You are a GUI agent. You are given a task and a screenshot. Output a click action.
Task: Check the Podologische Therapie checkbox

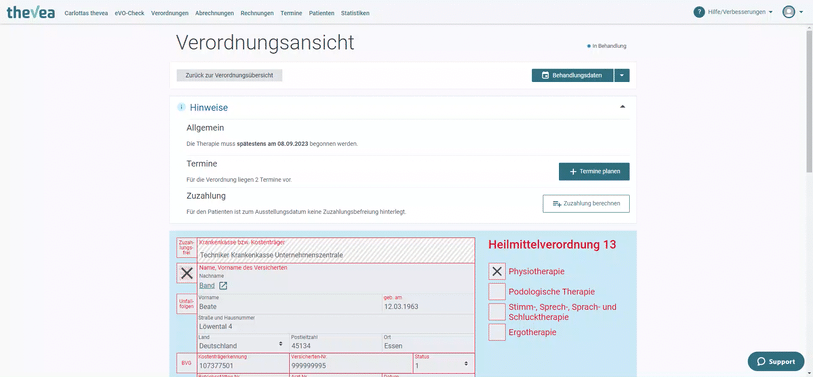[497, 291]
